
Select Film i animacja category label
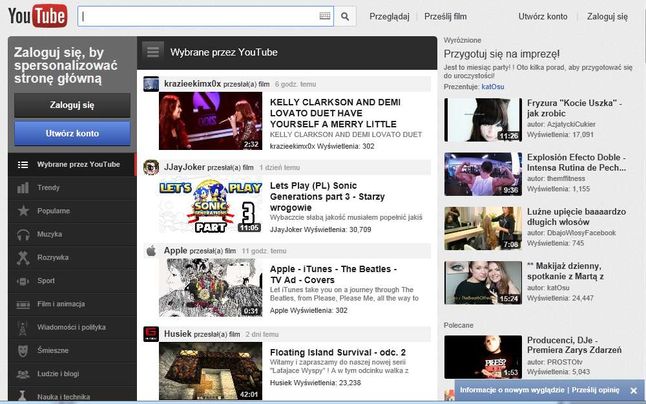(x=61, y=304)
